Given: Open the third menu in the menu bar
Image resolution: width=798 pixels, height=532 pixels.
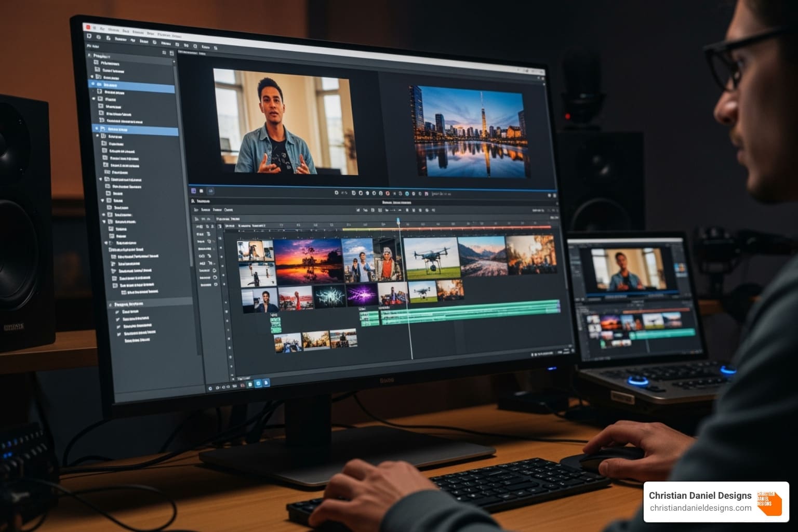Looking at the screenshot, I should (x=126, y=31).
